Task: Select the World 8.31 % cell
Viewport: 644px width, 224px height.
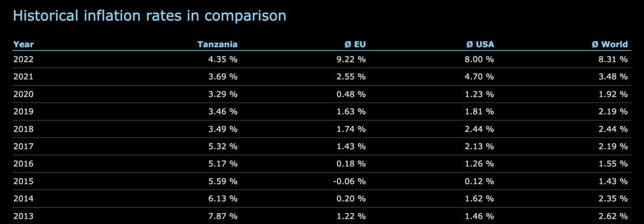Action: point(612,59)
